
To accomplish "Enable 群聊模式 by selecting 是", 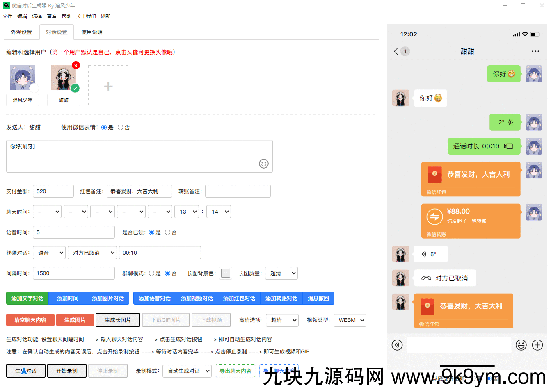I will pyautogui.click(x=152, y=273).
